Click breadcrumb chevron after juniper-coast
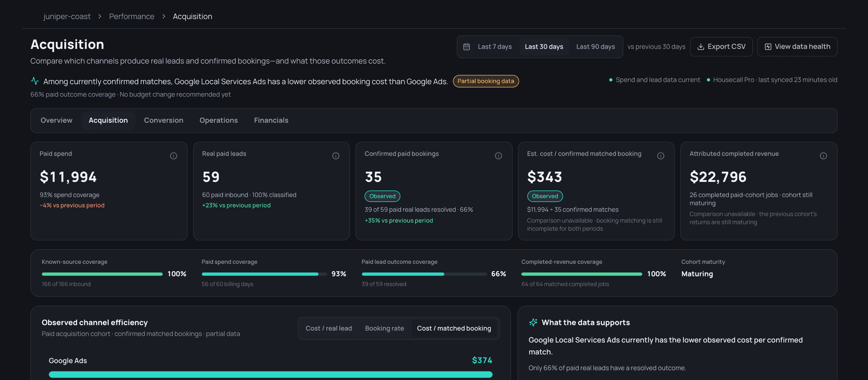Viewport: 868px width, 380px height. (x=100, y=16)
